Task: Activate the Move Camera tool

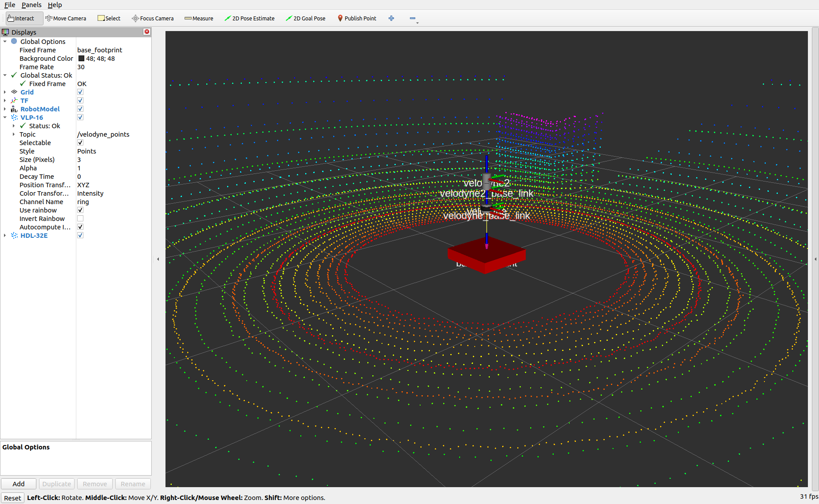Action: coord(66,18)
